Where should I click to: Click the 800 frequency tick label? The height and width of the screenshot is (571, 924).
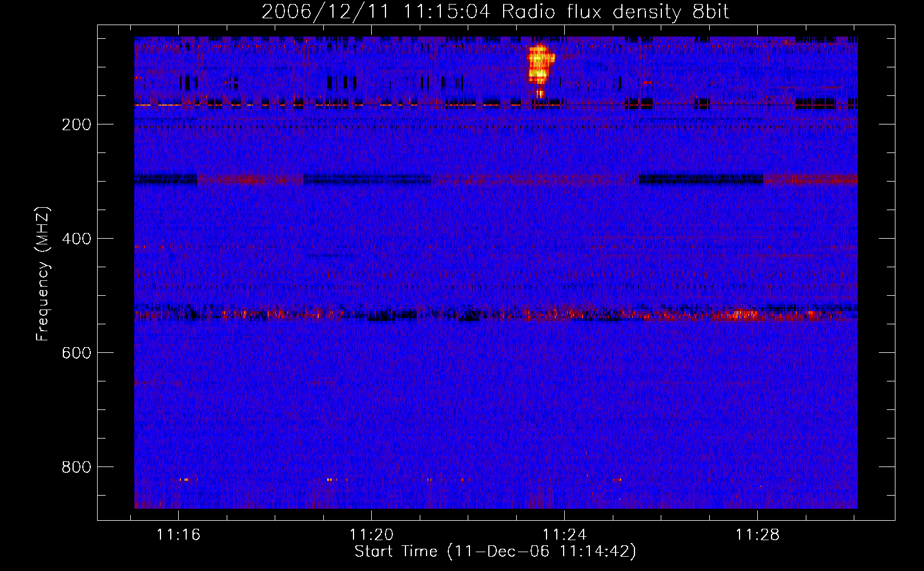(77, 468)
